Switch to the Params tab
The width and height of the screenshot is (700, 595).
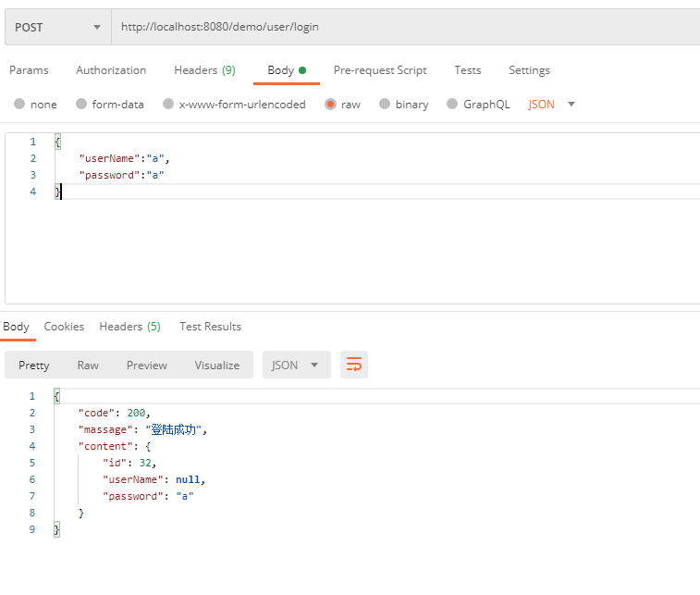coord(29,70)
